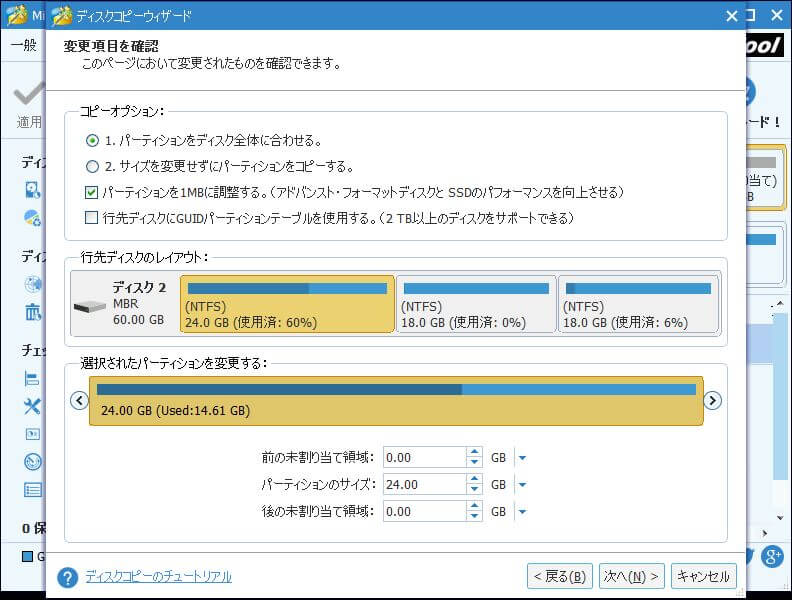Image resolution: width=792 pixels, height=600 pixels.
Task: Open GB unit dropdown for unallocated space before
Action: click(522, 458)
